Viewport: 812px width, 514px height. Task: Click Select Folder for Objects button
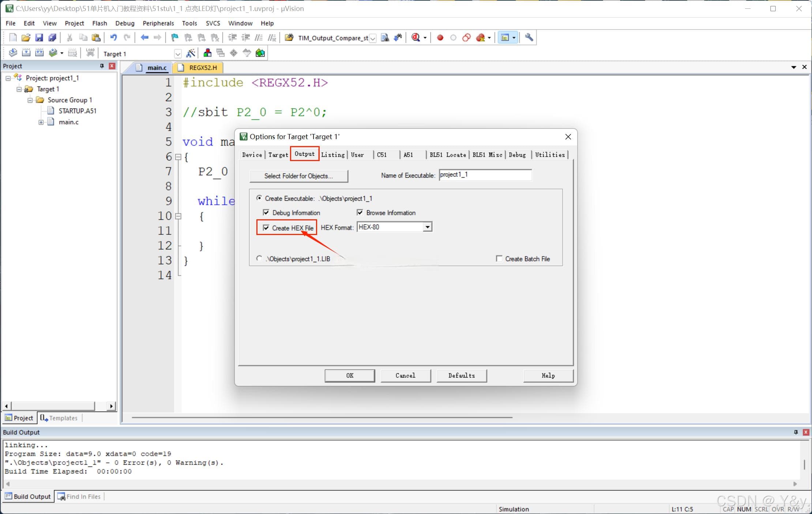298,176
